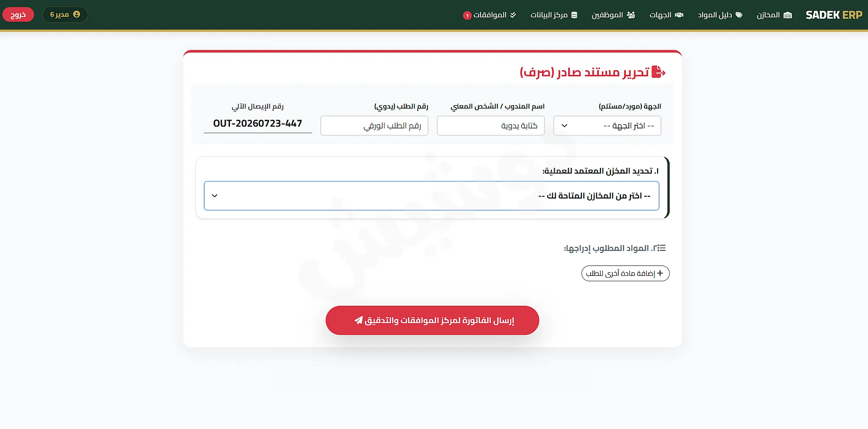Image resolution: width=868 pixels, height=429 pixels.
Task: Click the red export document title icon
Action: pyautogui.click(x=658, y=72)
